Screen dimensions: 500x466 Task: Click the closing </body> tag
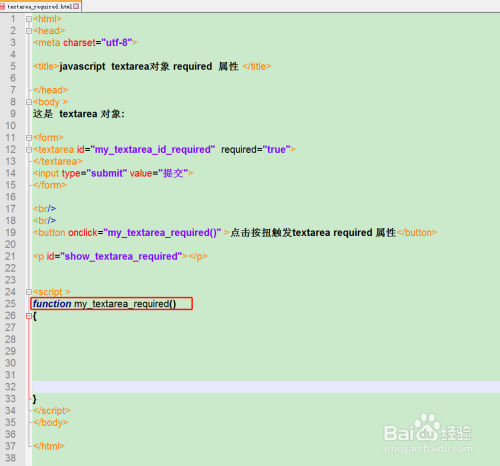pyautogui.click(x=50, y=423)
